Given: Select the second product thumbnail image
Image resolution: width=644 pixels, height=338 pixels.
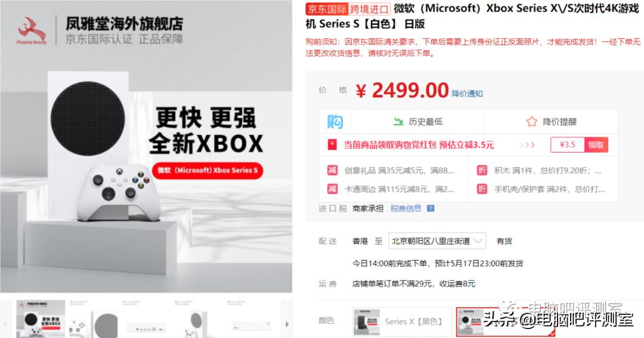Looking at the screenshot, I should [x=94, y=320].
